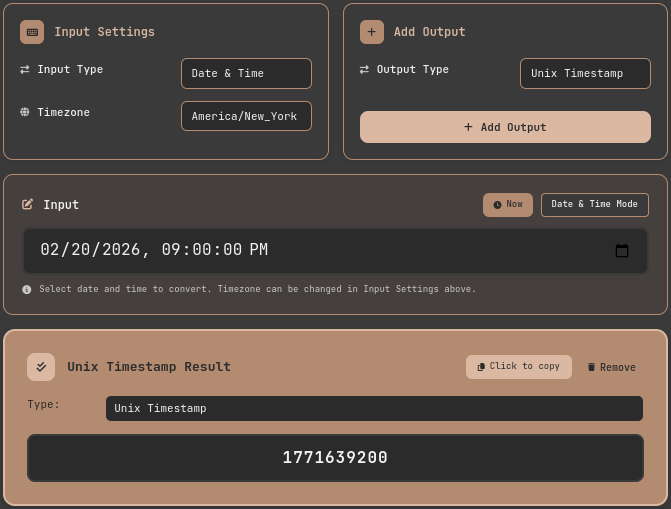
Task: Click the Input Settings heading text
Action: click(104, 32)
